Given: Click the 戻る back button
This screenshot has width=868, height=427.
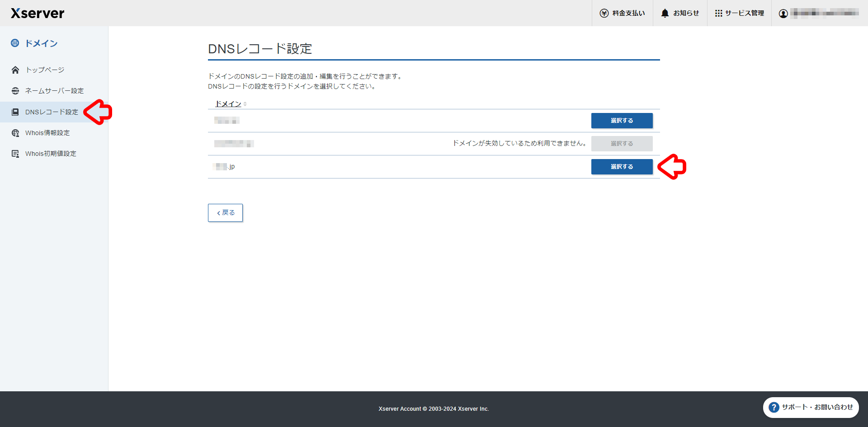Looking at the screenshot, I should coord(225,213).
